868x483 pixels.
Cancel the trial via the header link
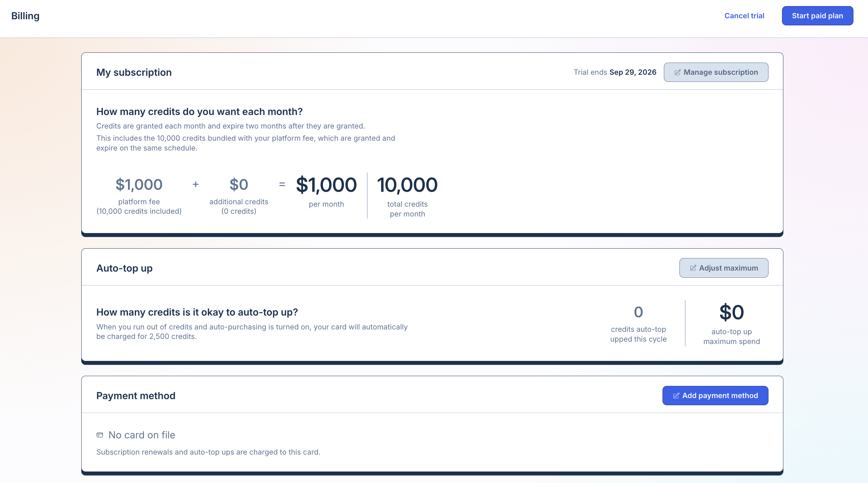click(744, 16)
